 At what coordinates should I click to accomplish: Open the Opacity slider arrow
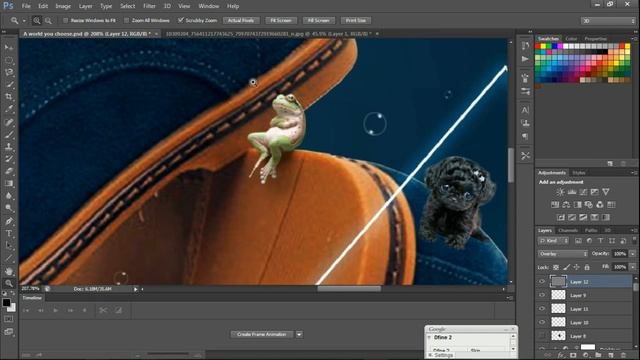[x=632, y=254]
